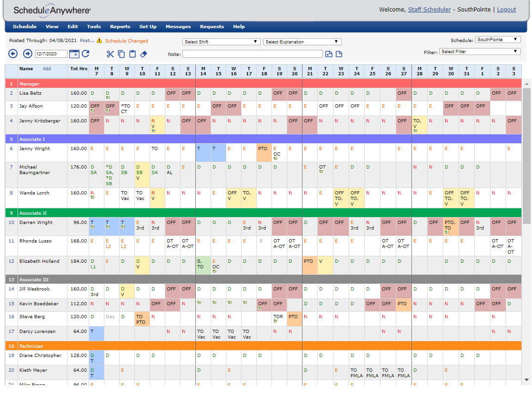Click the blank page icon near Note field
Image resolution: width=532 pixels, height=399 pixels.
pyautogui.click(x=339, y=54)
